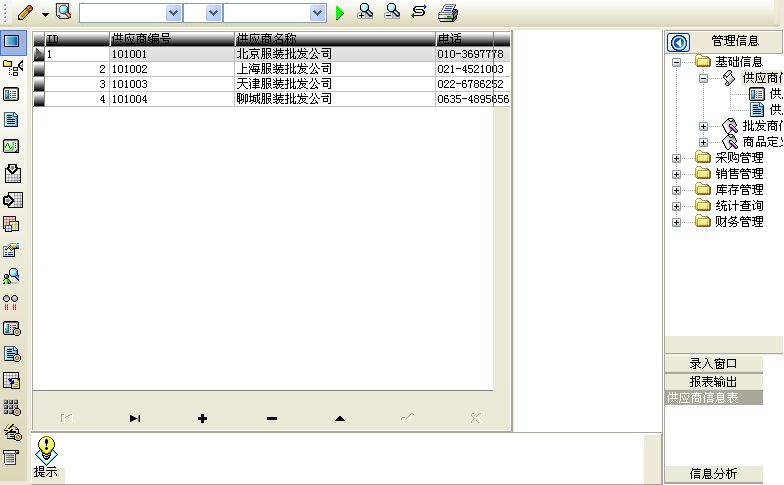
Task: Go to last record navigator button
Action: [135, 418]
